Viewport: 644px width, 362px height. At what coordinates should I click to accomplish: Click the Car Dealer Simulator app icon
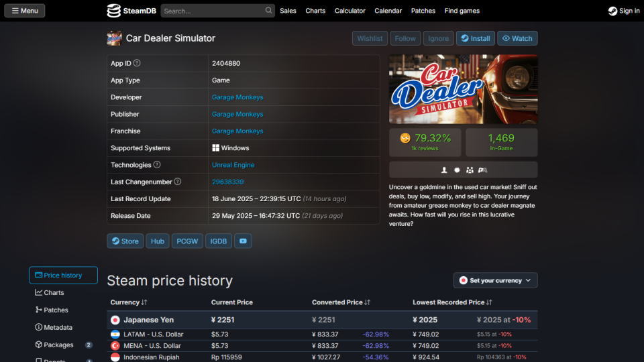click(x=114, y=38)
